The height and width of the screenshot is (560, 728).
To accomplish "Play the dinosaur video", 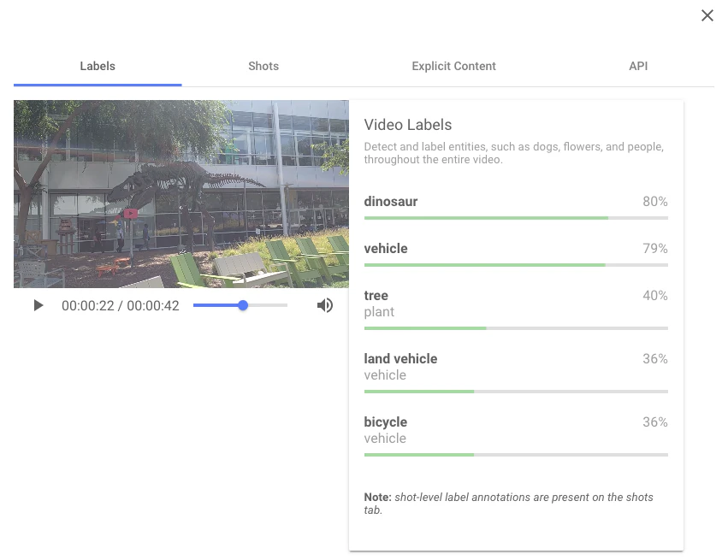I will 38,305.
